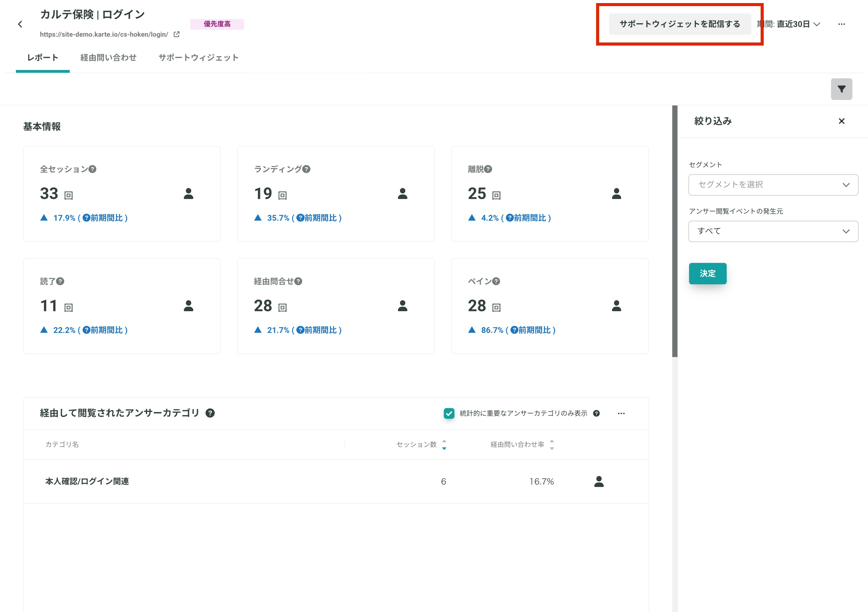Open three-dot menu in top header
This screenshot has width=868, height=612.
(x=841, y=24)
